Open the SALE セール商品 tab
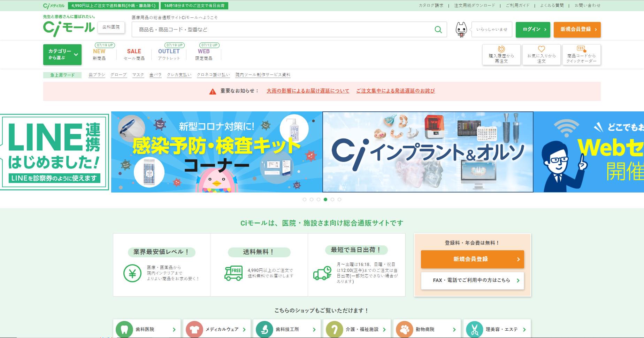 (134, 54)
